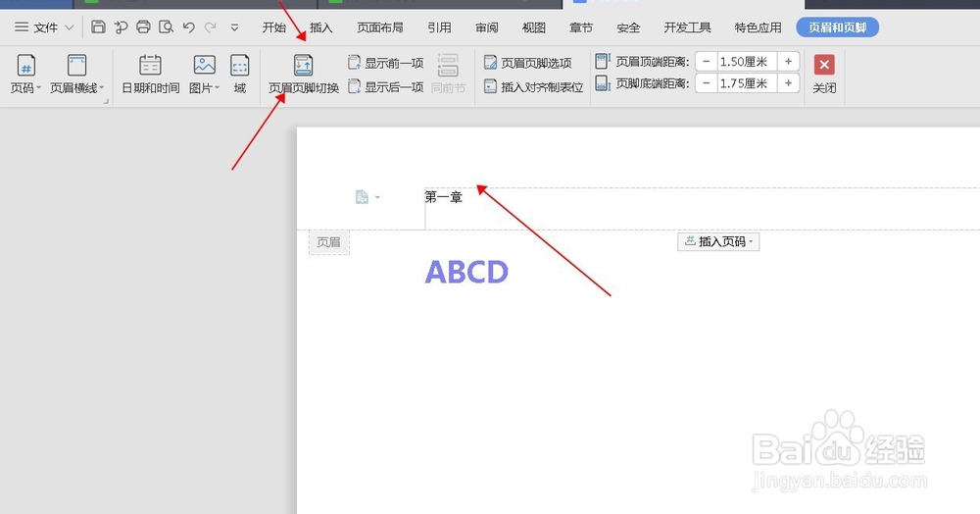The image size is (980, 514).
Task: Click 显示后一项
Action: [385, 86]
